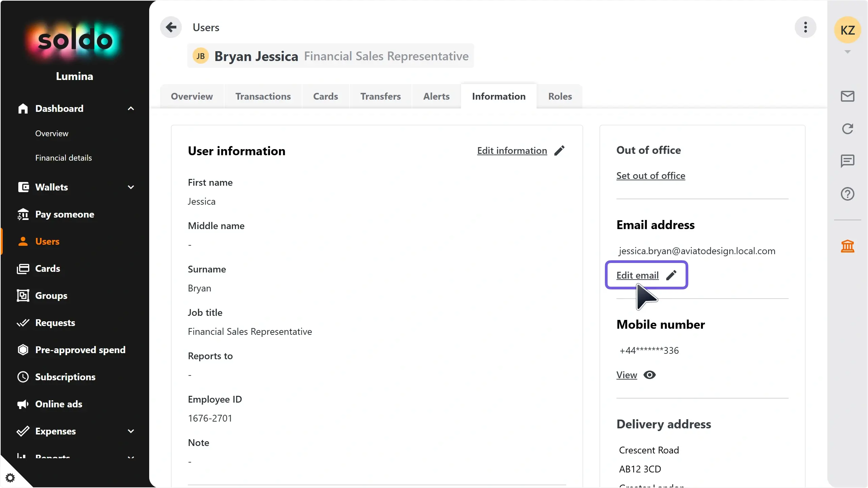
Task: Open the three-dot more options menu
Action: pyautogui.click(x=805, y=27)
